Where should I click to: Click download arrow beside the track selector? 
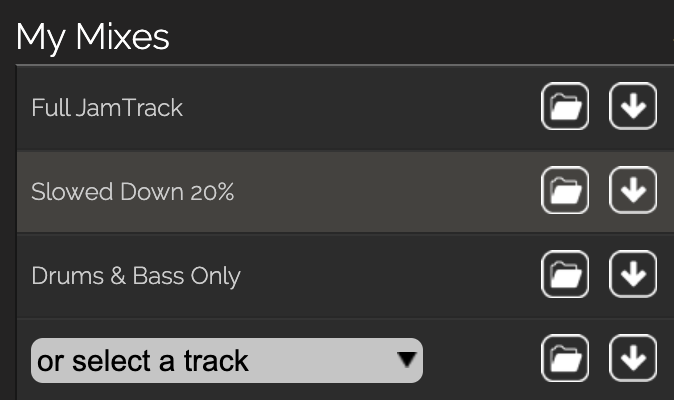632,359
